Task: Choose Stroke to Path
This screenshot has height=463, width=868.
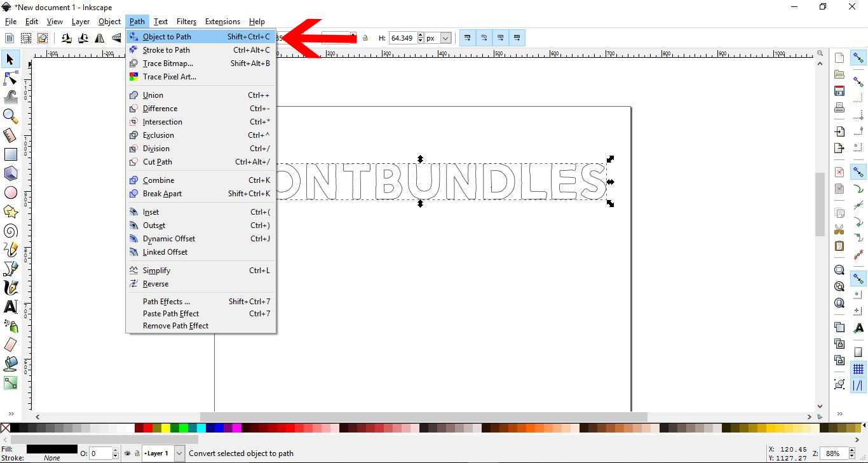Action: point(201,50)
